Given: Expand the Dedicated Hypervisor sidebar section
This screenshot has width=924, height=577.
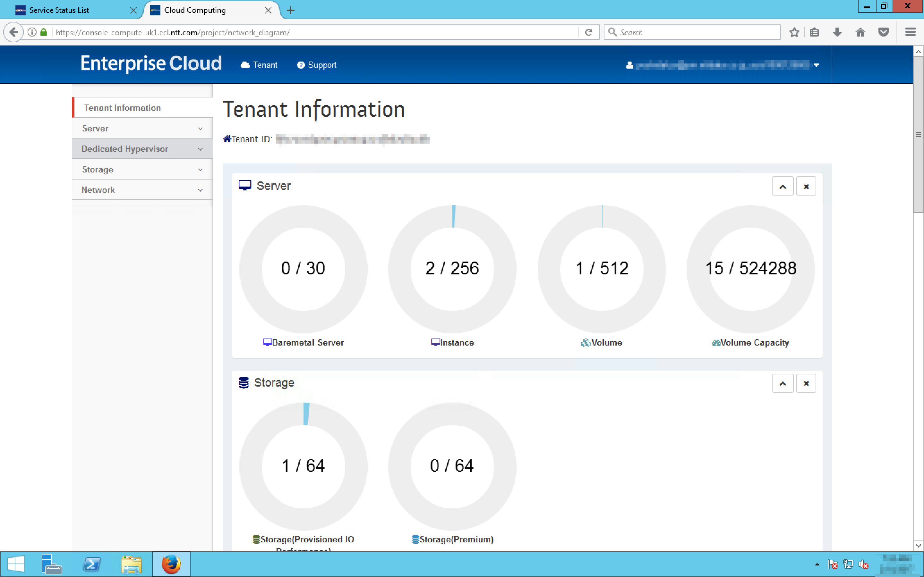Looking at the screenshot, I should coord(142,149).
